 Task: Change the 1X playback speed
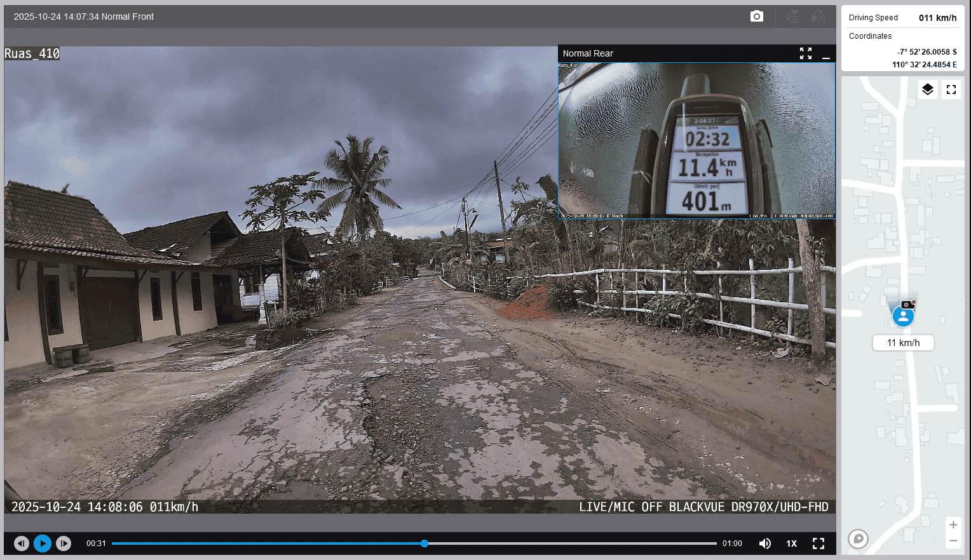(791, 543)
